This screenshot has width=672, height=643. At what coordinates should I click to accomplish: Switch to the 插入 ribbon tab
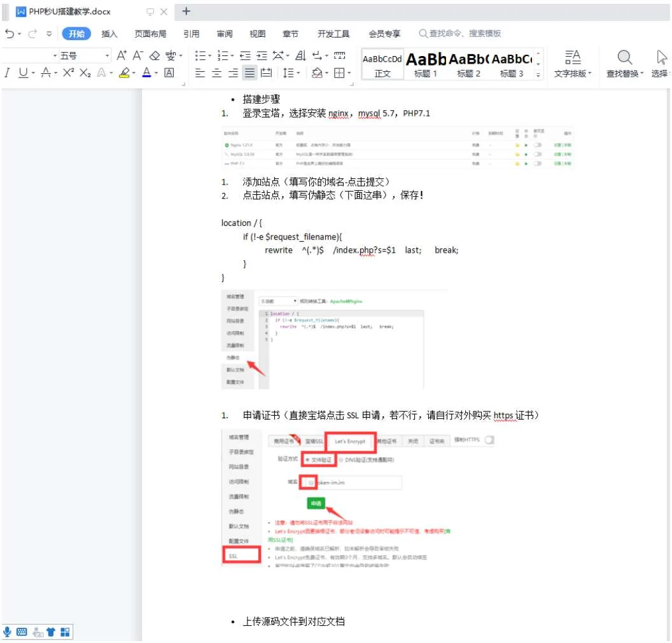coord(109,33)
